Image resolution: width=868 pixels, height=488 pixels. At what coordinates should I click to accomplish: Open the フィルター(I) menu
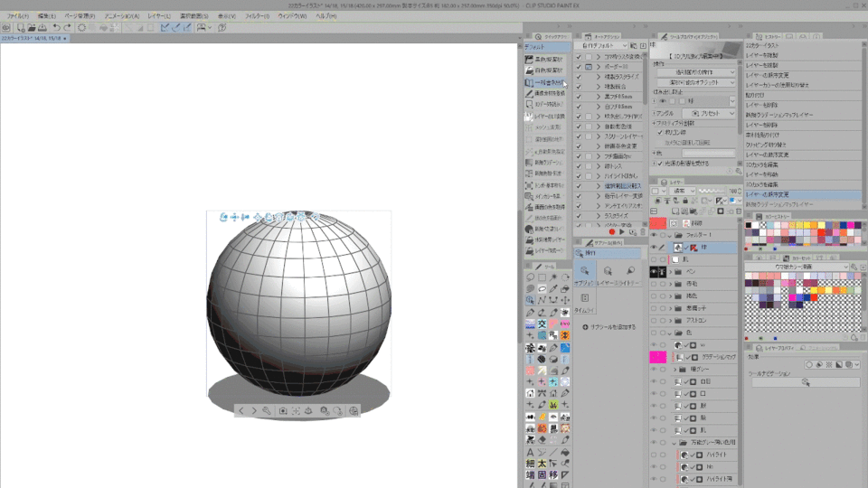click(x=257, y=16)
